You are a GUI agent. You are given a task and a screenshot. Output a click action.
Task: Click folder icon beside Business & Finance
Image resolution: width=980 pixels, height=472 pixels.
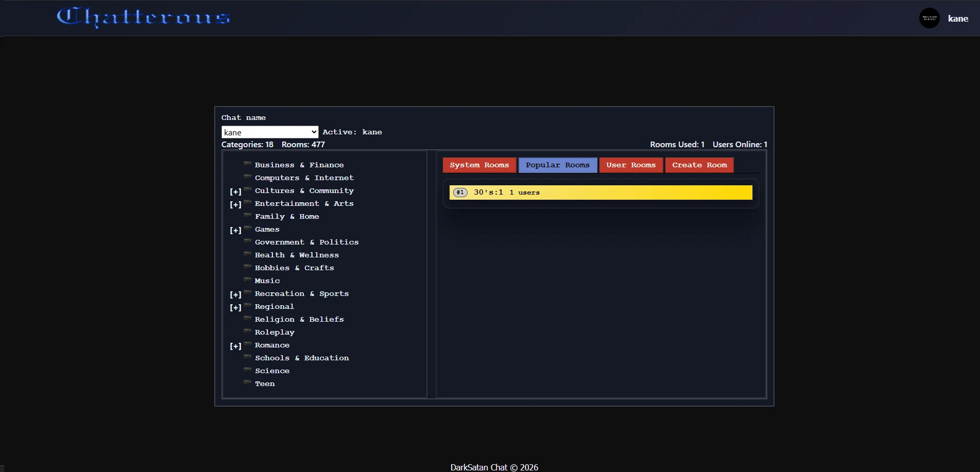(x=248, y=164)
